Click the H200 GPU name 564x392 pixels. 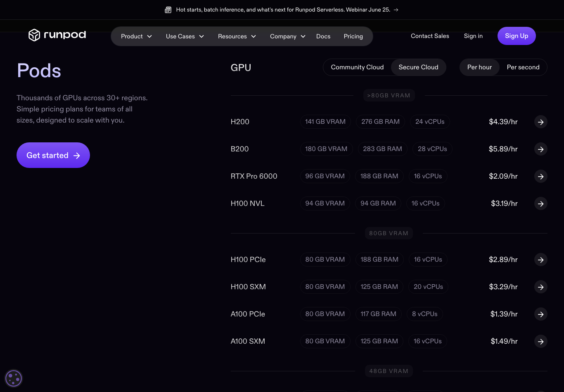(240, 122)
